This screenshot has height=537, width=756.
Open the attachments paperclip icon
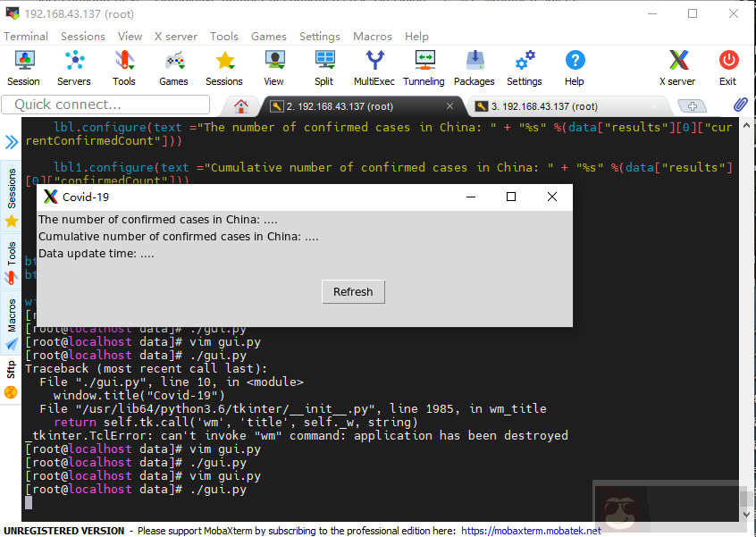739,104
